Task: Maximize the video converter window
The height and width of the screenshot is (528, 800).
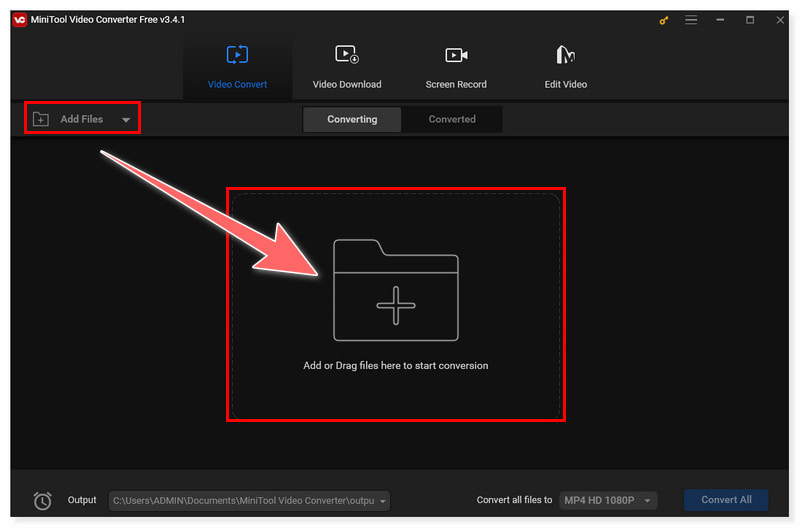Action: pyautogui.click(x=750, y=20)
